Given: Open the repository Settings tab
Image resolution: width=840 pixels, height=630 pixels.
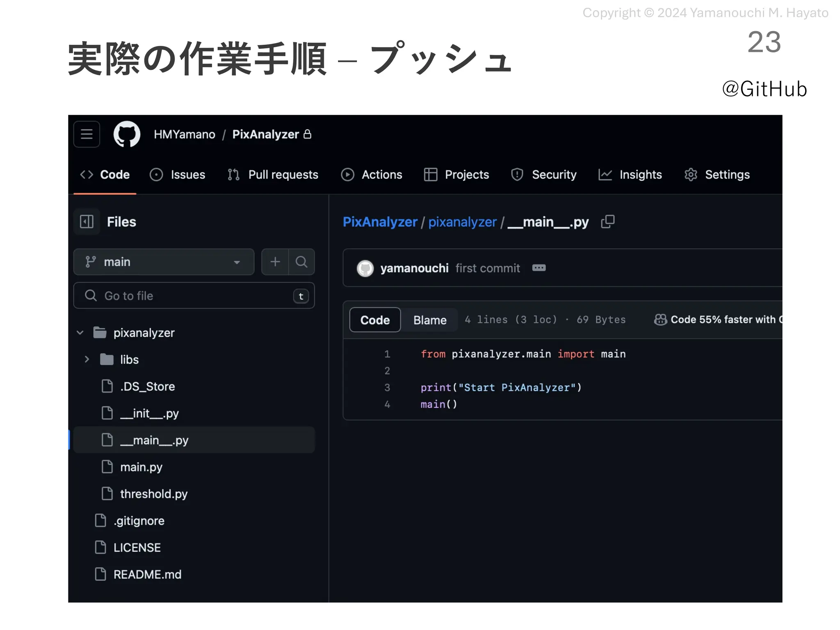Looking at the screenshot, I should point(717,175).
